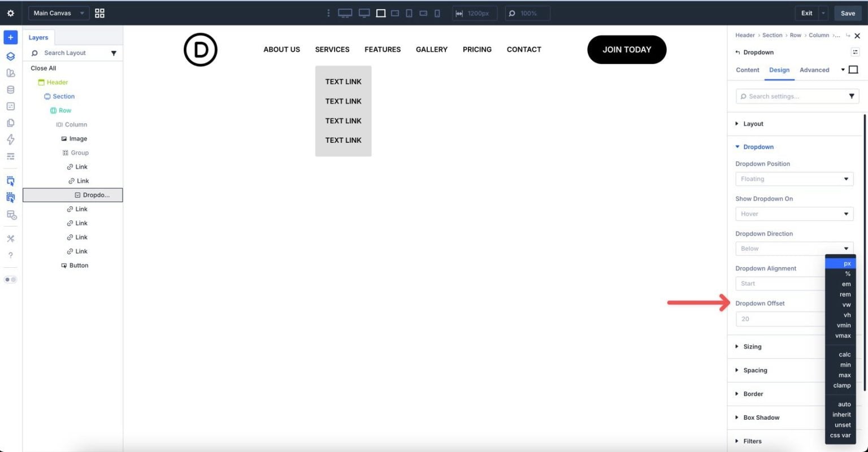Select the Image layer in the tree
Image resolution: width=868 pixels, height=452 pixels.
click(74, 139)
